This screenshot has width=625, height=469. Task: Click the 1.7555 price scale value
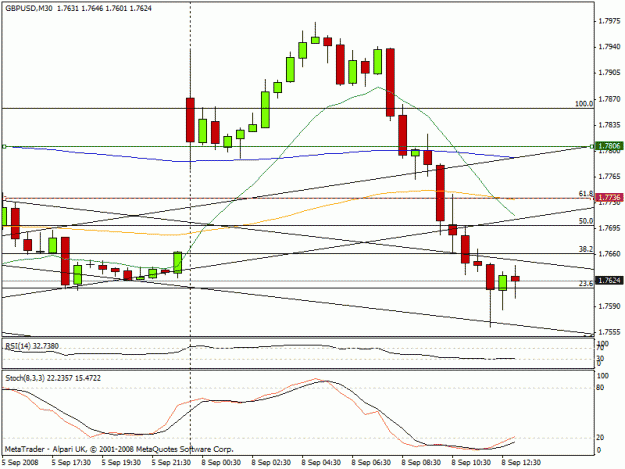pos(609,332)
